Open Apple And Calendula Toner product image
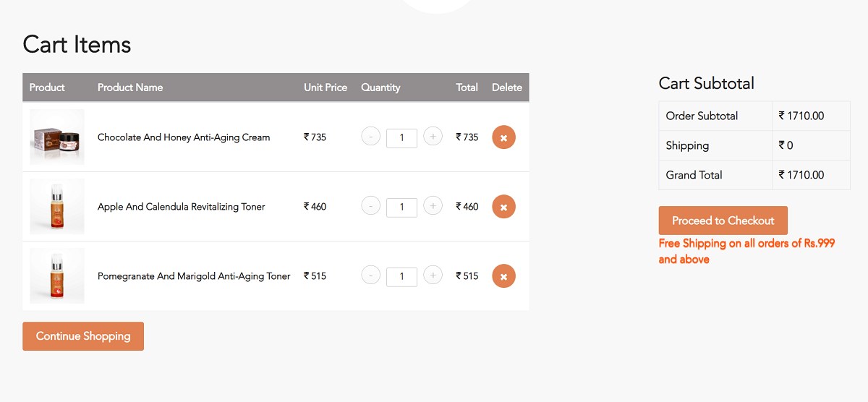 pyautogui.click(x=57, y=206)
